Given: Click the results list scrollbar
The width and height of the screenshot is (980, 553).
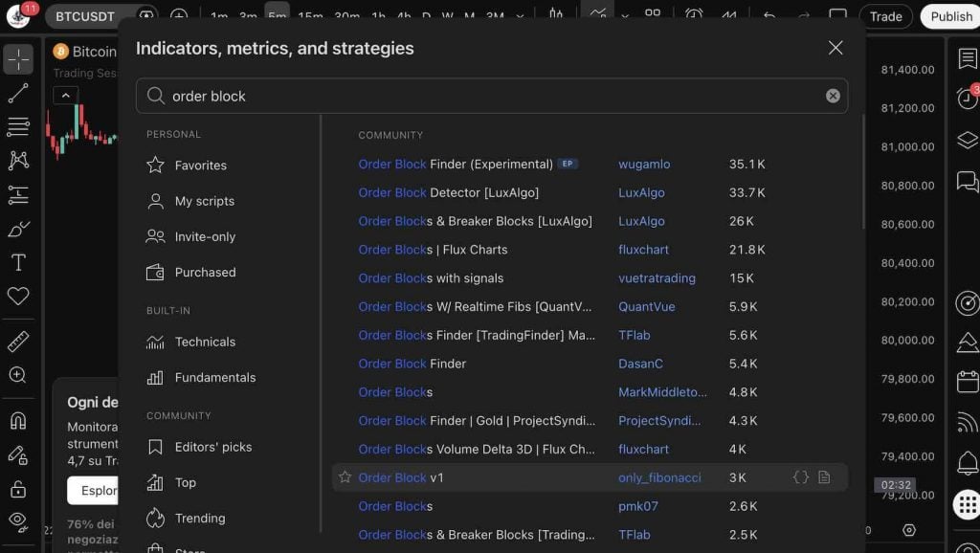Looking at the screenshot, I should 864,172.
